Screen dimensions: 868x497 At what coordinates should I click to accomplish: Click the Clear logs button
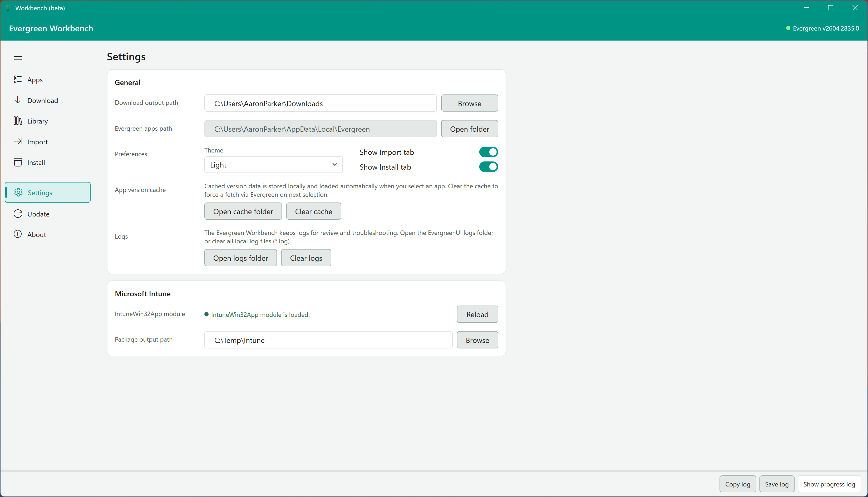pos(306,258)
